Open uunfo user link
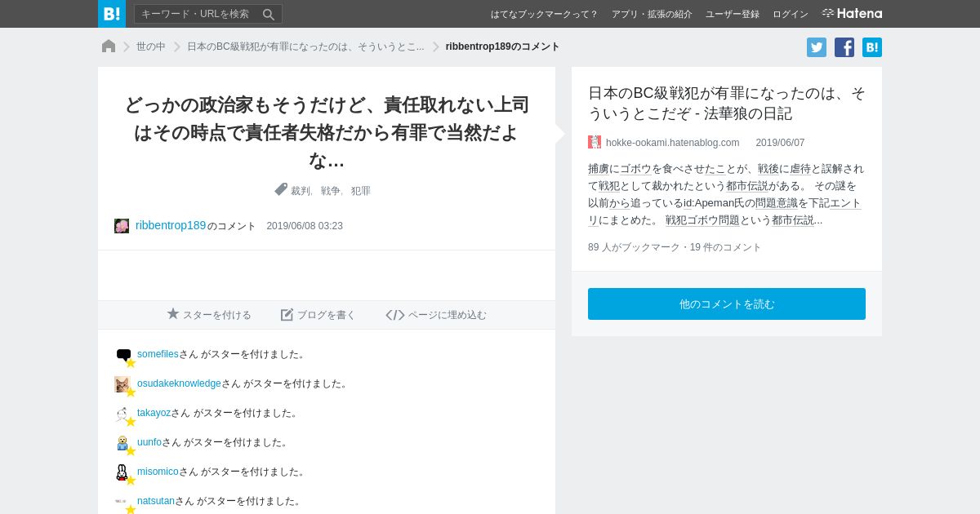The height and width of the screenshot is (514, 980). (149, 442)
